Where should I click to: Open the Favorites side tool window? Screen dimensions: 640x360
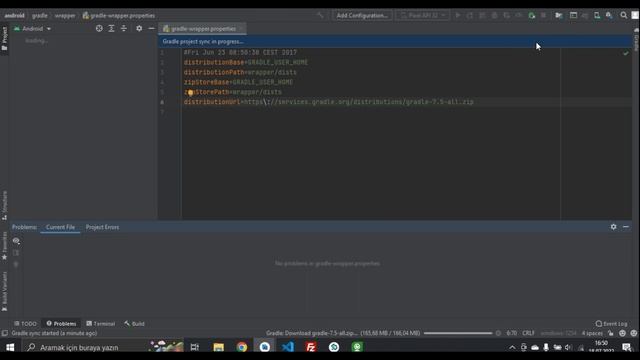(4, 246)
